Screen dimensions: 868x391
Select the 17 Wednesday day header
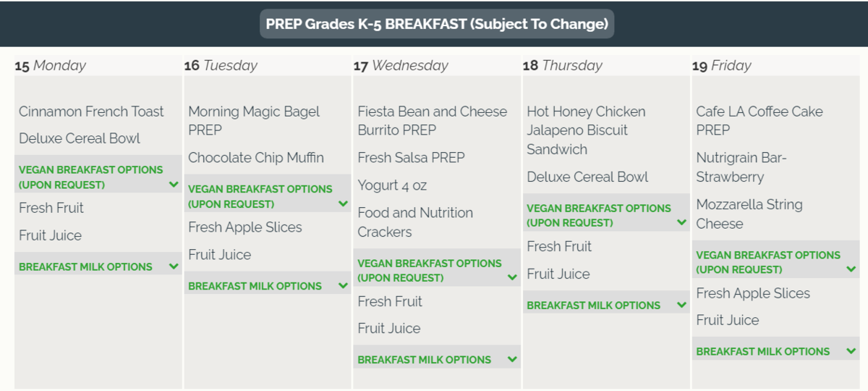click(x=401, y=65)
